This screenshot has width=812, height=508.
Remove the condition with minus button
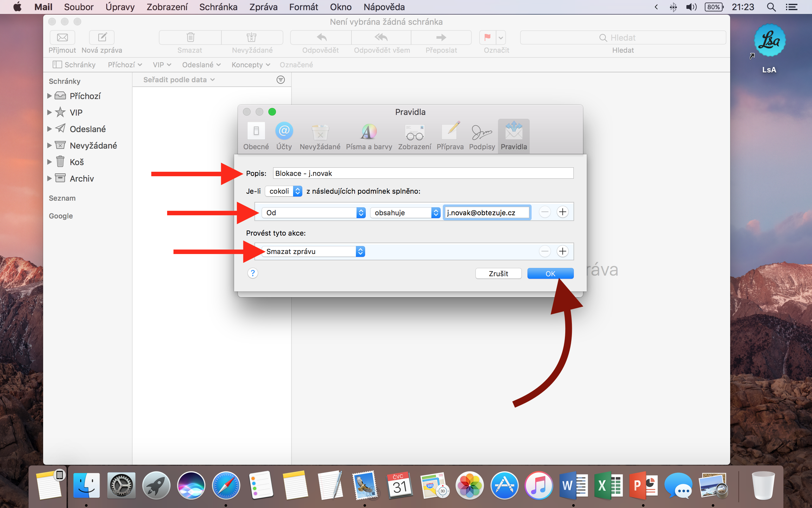point(545,212)
